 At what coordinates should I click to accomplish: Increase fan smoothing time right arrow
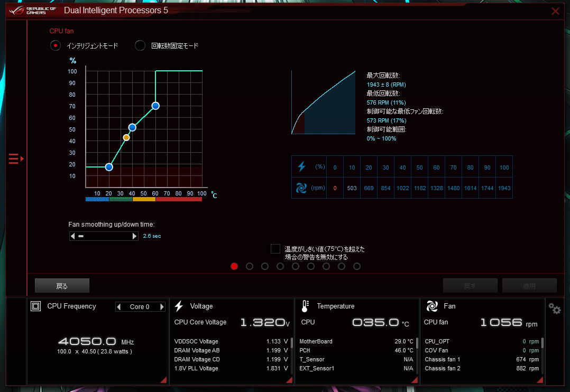[134, 236]
